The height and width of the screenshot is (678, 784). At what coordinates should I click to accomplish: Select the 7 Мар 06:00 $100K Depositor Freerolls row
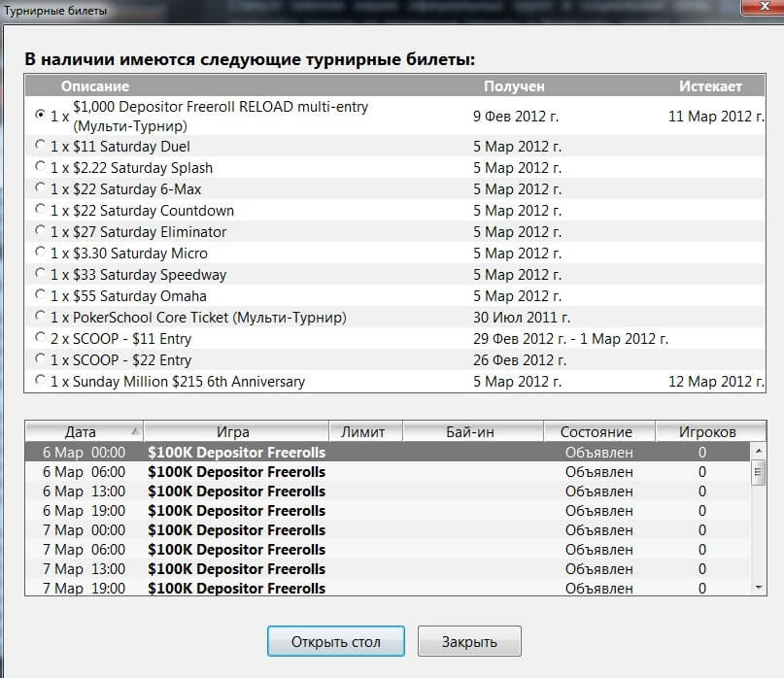388,550
